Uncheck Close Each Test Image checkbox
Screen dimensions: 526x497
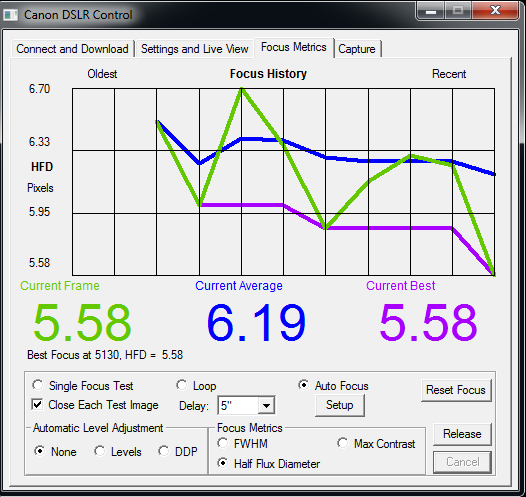37,404
